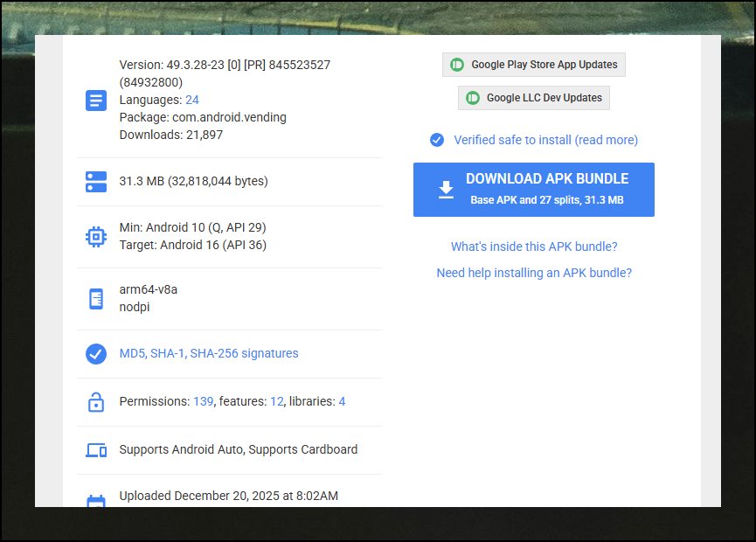Subscribe to Google Play Store App Updates

coord(534,65)
